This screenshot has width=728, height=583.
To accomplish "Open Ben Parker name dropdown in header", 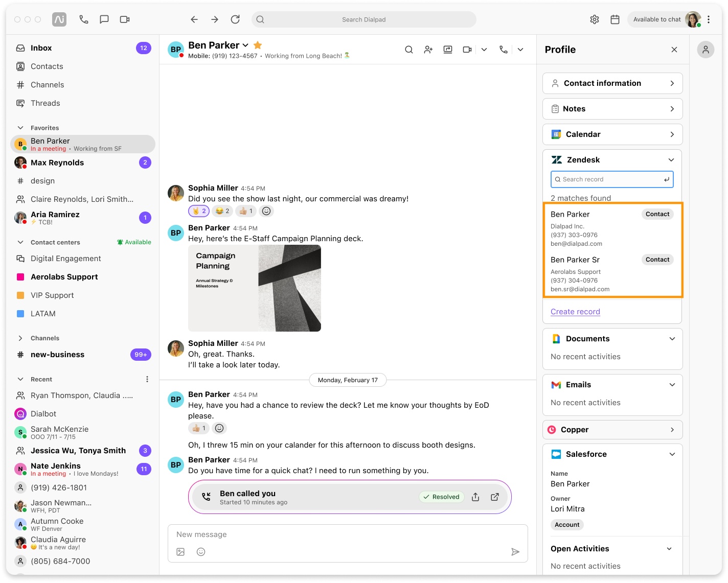I will point(245,45).
